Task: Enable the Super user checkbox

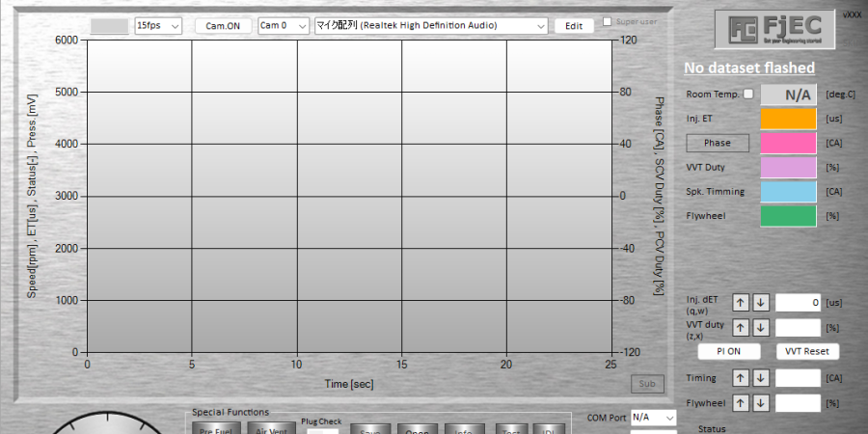Action: (608, 21)
